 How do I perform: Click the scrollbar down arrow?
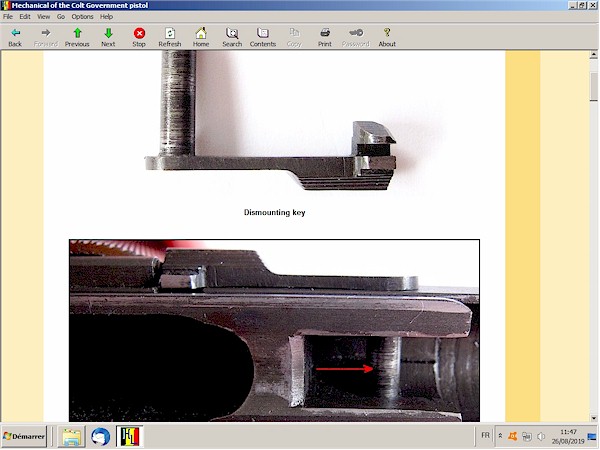(x=593, y=418)
